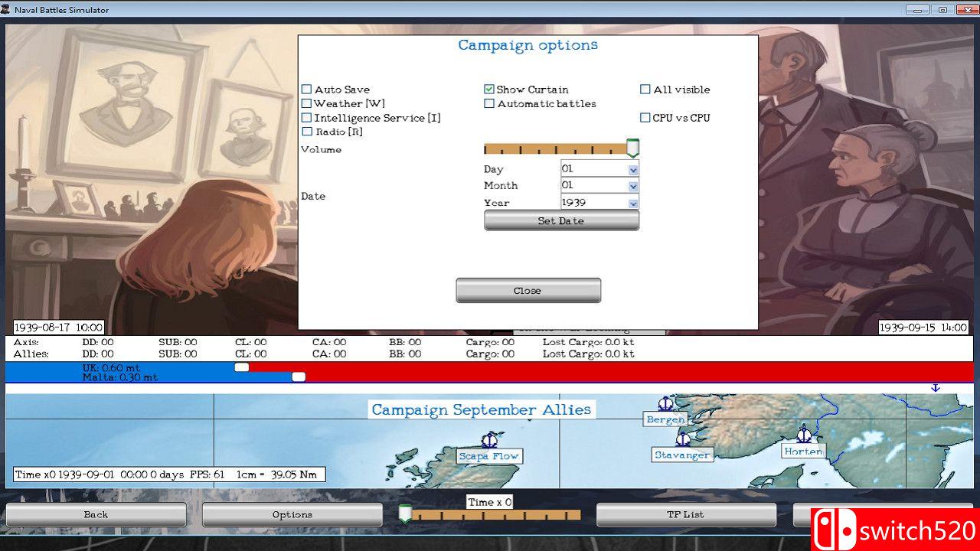
Task: Click the UK supply bar white marker
Action: pyautogui.click(x=242, y=367)
